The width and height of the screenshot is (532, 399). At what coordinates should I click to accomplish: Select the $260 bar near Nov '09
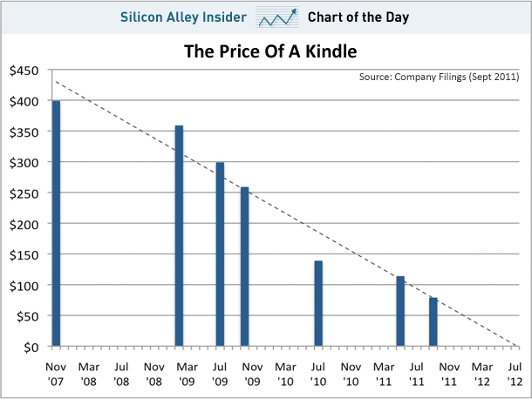244,267
